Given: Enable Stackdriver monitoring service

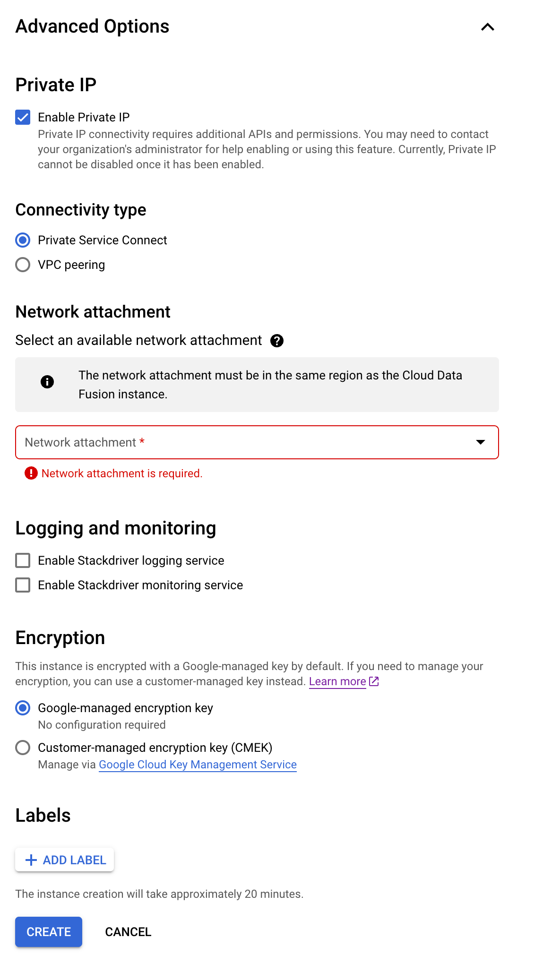Looking at the screenshot, I should pyautogui.click(x=22, y=585).
